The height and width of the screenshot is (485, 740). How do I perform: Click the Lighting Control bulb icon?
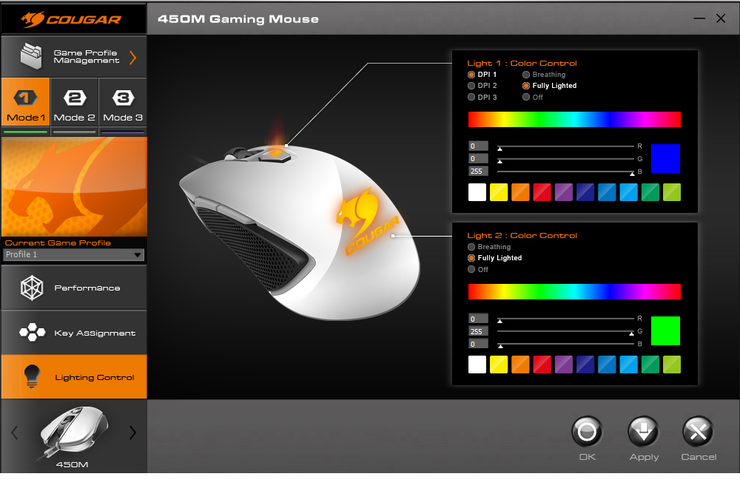pos(32,377)
